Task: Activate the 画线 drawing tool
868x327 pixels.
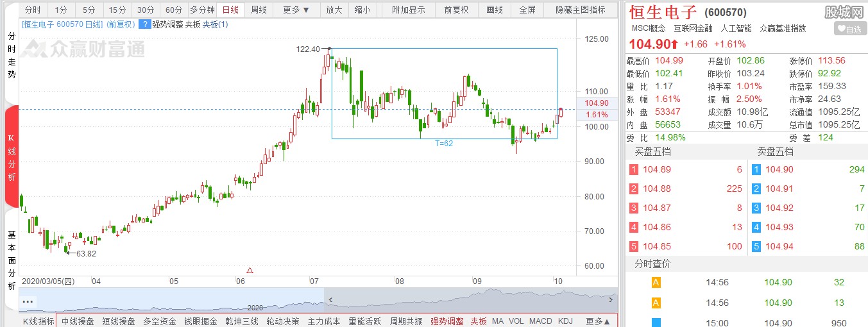Action: click(495, 10)
